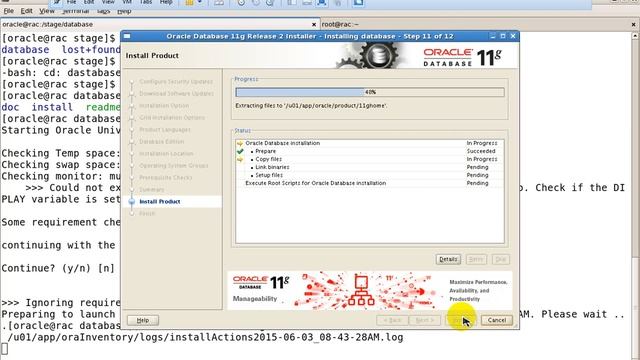This screenshot has width=640, height=360.
Task: Click the 40% installation progress bar
Action: [x=370, y=92]
